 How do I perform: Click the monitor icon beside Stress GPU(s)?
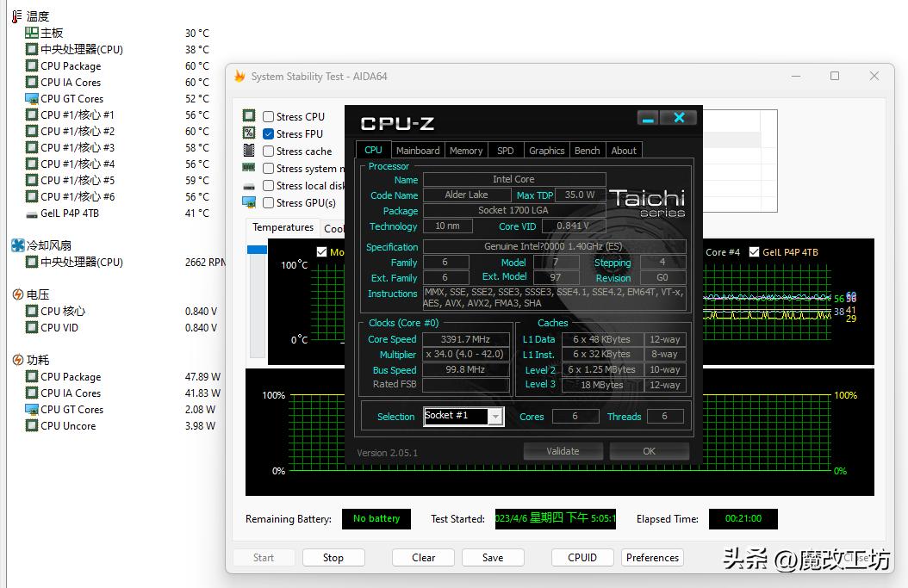pyautogui.click(x=249, y=202)
